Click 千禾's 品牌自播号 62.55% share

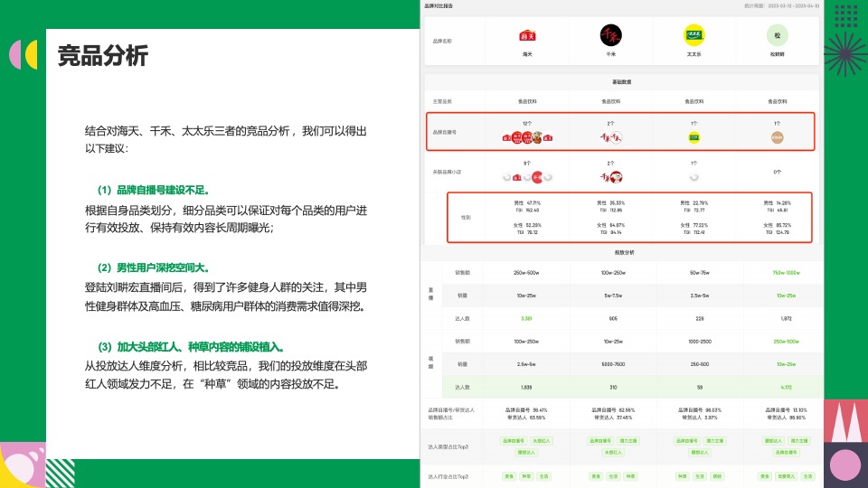tap(613, 410)
